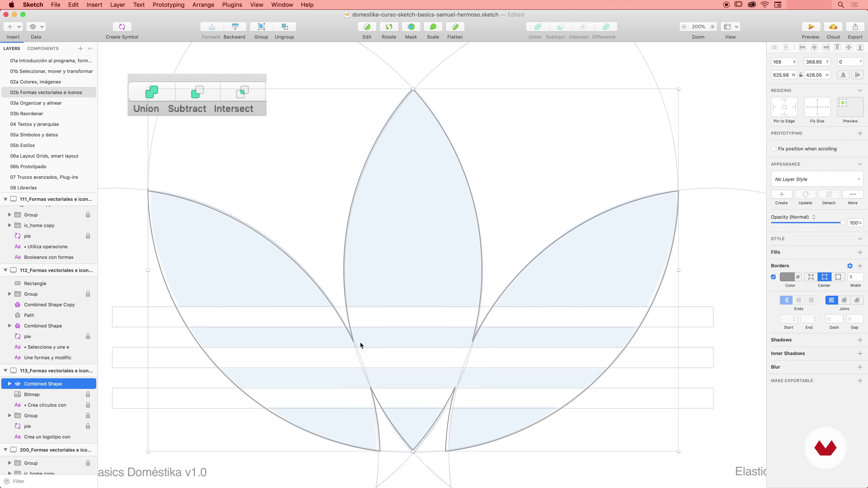The height and width of the screenshot is (488, 868).
Task: Click the border Width field
Action: 855,277
